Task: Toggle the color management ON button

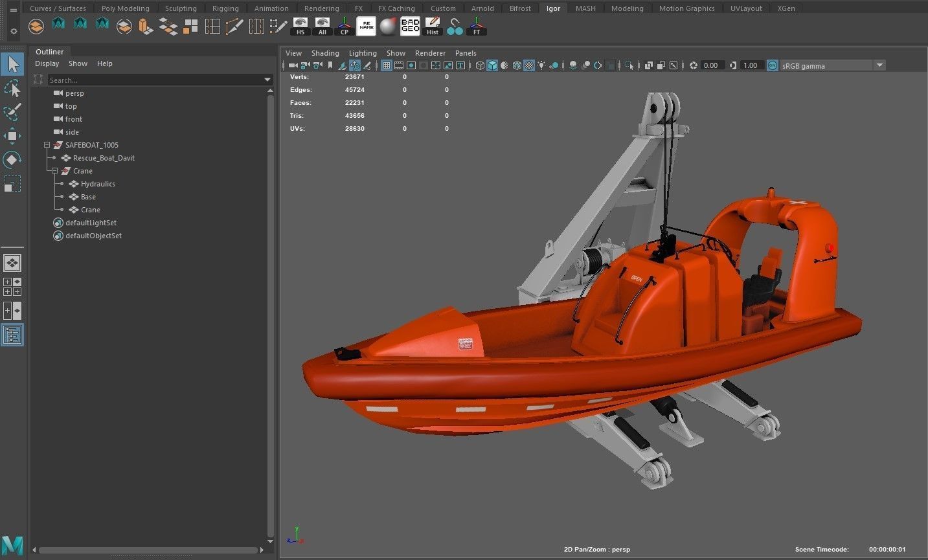Action: click(x=773, y=65)
